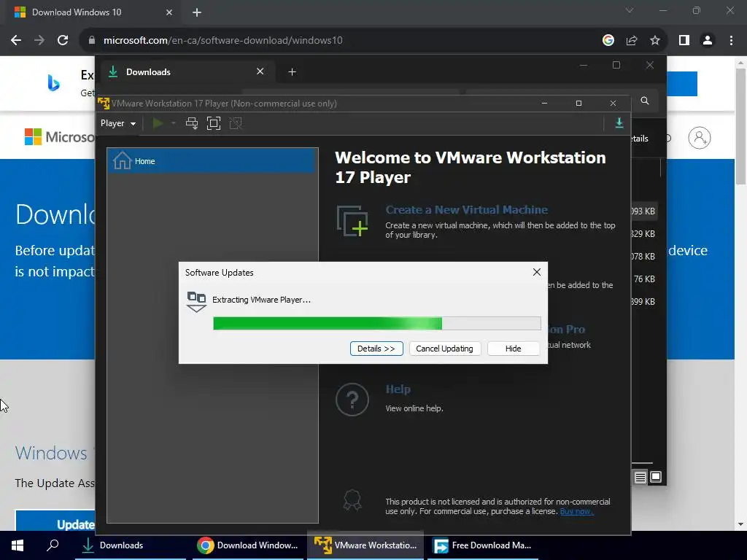Click the Software Updates extracting icon
Screen dimensions: 747x560
point(196,302)
